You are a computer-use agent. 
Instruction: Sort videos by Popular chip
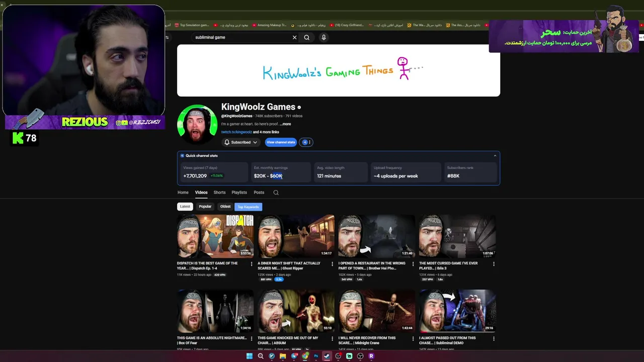tap(205, 207)
